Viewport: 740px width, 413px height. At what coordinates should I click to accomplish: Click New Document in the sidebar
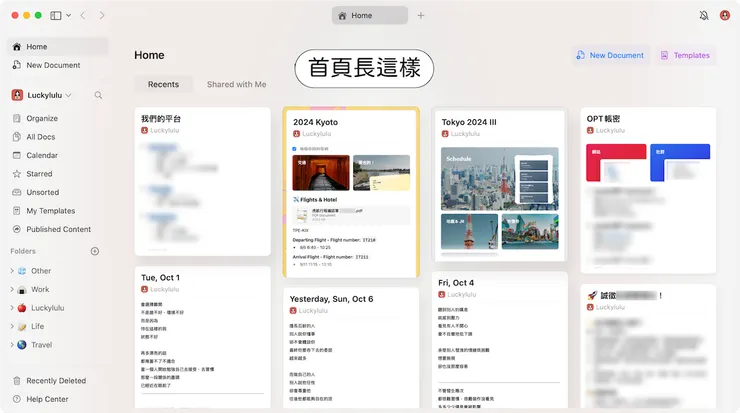click(x=58, y=65)
